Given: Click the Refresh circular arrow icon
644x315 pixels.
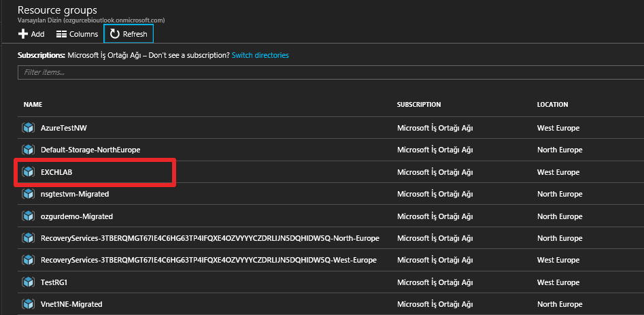Looking at the screenshot, I should 115,34.
